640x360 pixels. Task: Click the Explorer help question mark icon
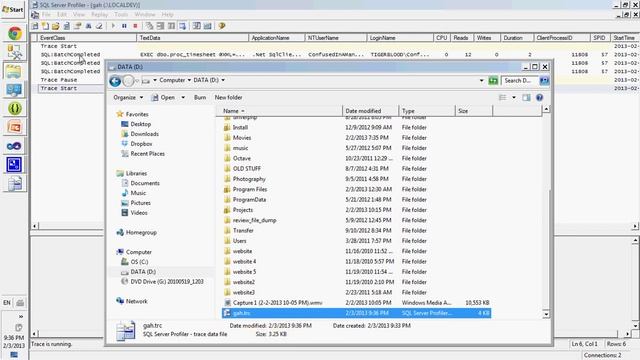540,98
